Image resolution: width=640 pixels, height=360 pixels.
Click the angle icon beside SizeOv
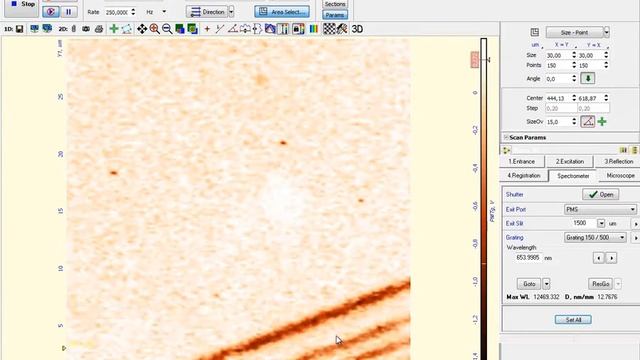tap(587, 122)
